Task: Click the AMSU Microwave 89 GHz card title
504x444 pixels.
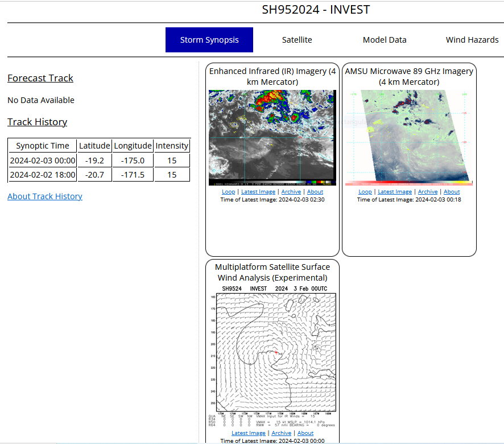Action: pyautogui.click(x=409, y=77)
